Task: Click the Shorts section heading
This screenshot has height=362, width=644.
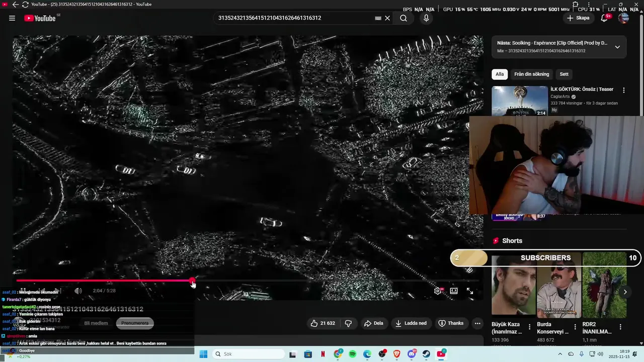Action: [512, 241]
